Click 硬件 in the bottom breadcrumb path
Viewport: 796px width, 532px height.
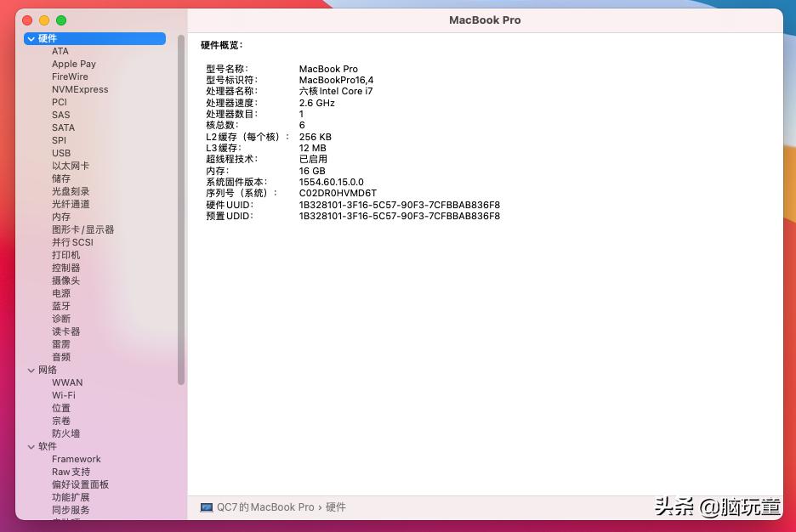tap(335, 507)
